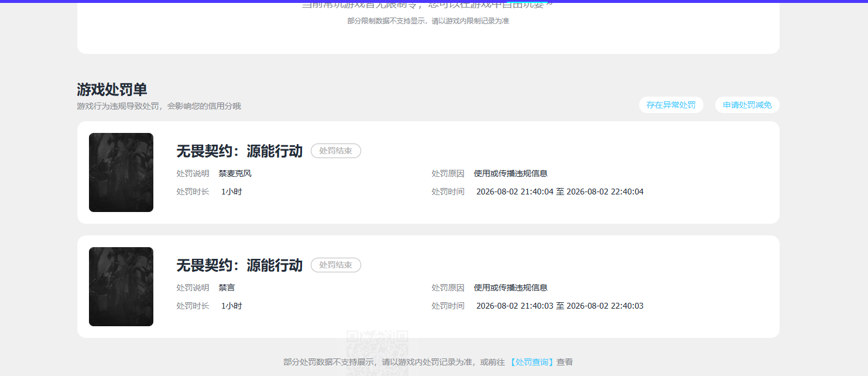Click penalty time ending 22:40:03

560,306
